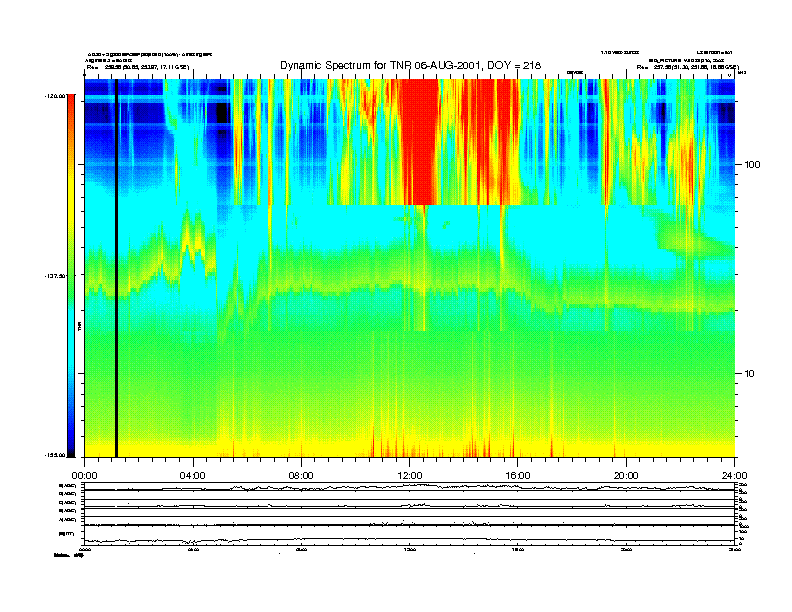This screenshot has width=792, height=612.
Task: Click the -137.50 color scale label
Action: [55, 276]
